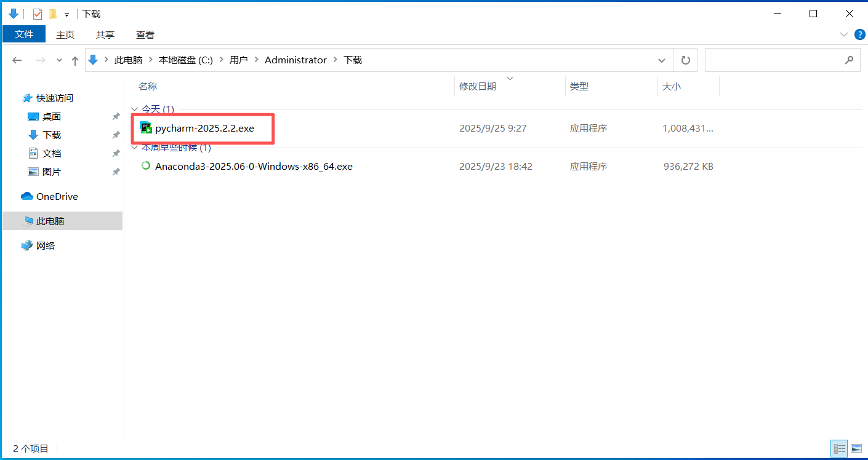Click the size value 1,008,431...
Screen dimensions: 868x460
pos(688,129)
